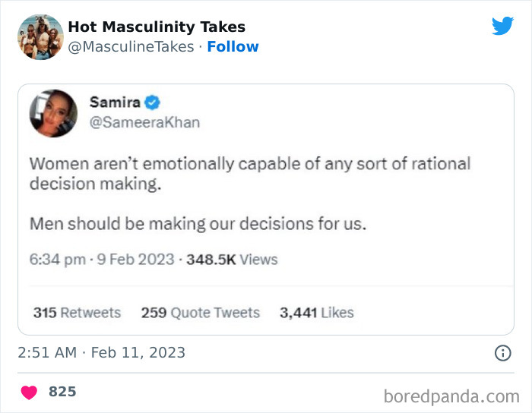View the 3,441 Likes list
Screen dimensions: 532x413
point(316,313)
